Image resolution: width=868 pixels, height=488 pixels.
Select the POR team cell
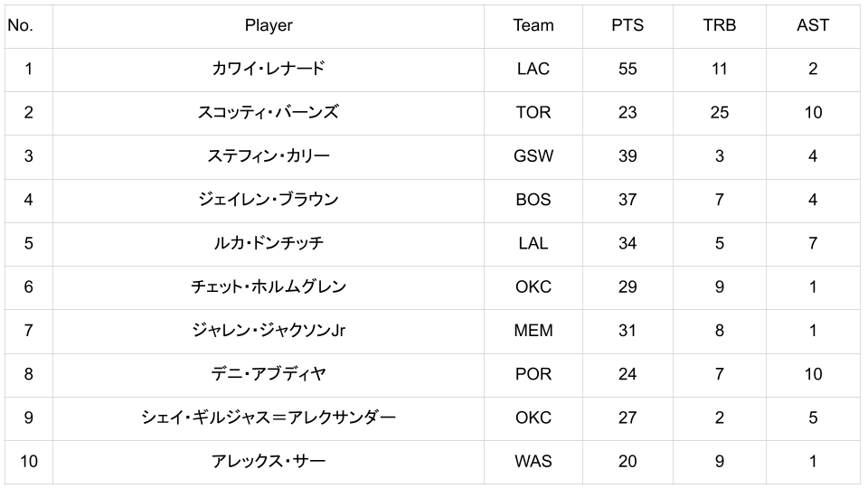[x=533, y=373]
